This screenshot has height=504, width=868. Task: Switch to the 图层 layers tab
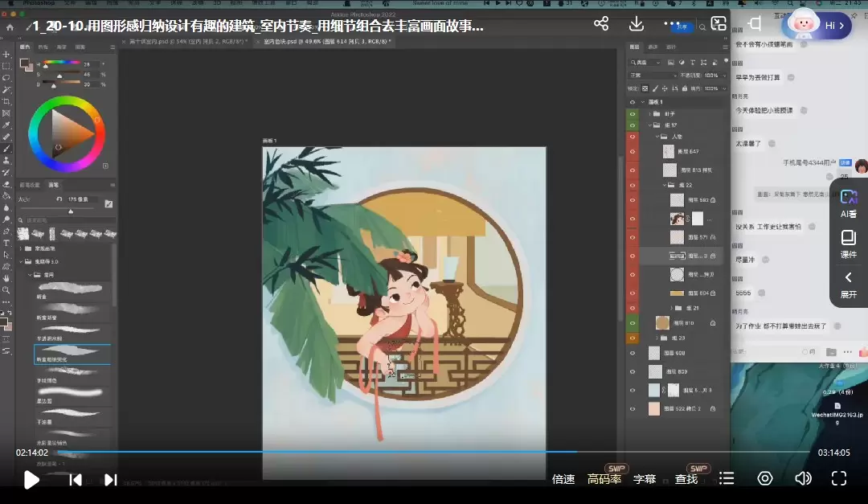634,47
